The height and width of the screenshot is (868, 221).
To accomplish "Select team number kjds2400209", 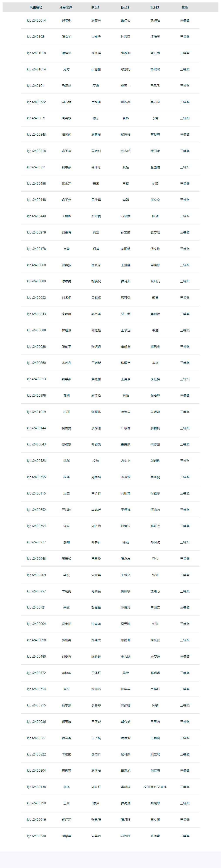I will pyautogui.click(x=36, y=575).
